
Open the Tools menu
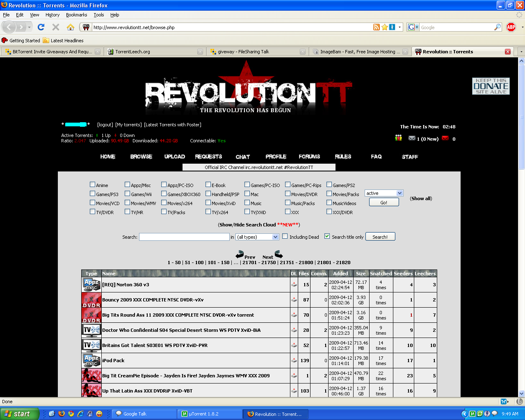tap(99, 15)
